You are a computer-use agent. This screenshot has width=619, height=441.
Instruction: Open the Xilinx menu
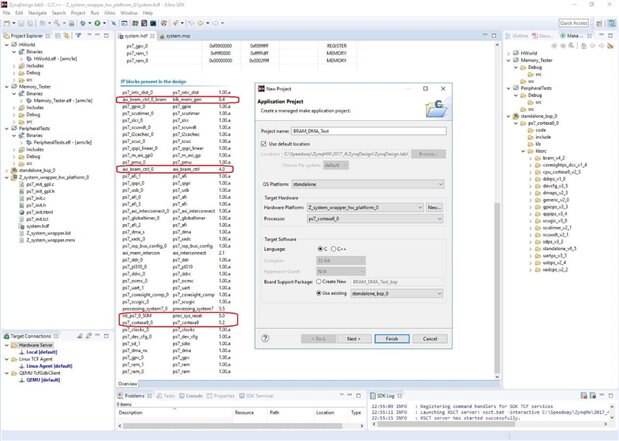(x=98, y=13)
